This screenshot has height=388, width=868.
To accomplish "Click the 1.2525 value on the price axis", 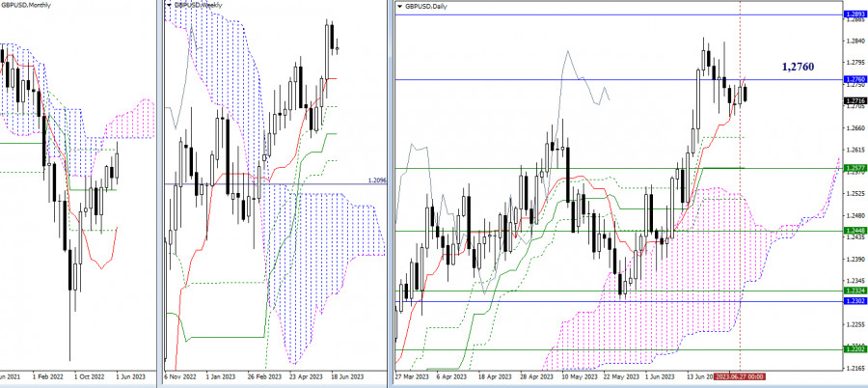I will (x=855, y=193).
